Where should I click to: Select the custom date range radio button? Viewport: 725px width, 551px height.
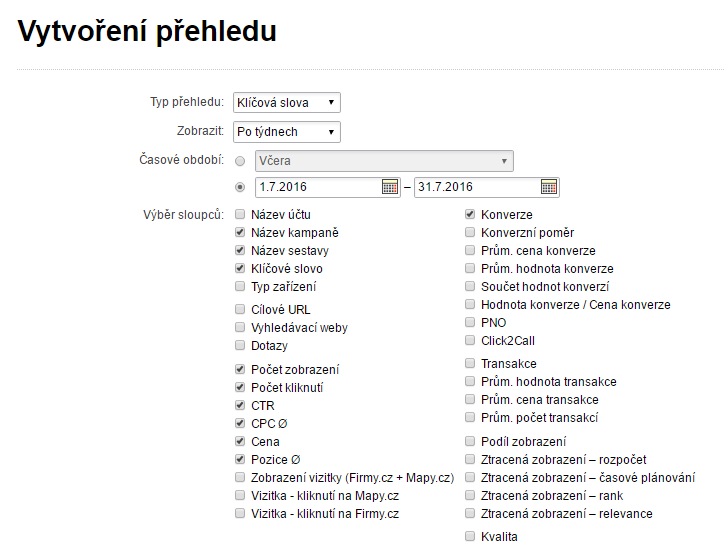click(x=240, y=187)
